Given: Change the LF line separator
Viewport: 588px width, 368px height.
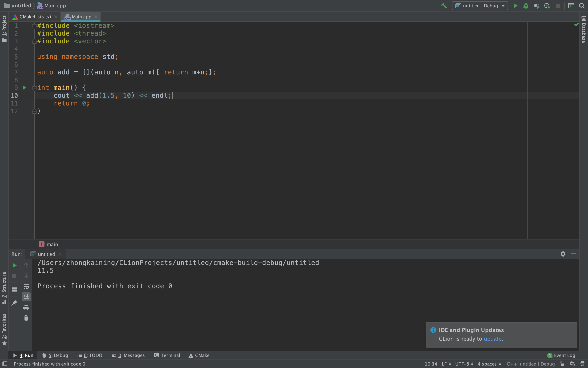Looking at the screenshot, I should [446, 364].
